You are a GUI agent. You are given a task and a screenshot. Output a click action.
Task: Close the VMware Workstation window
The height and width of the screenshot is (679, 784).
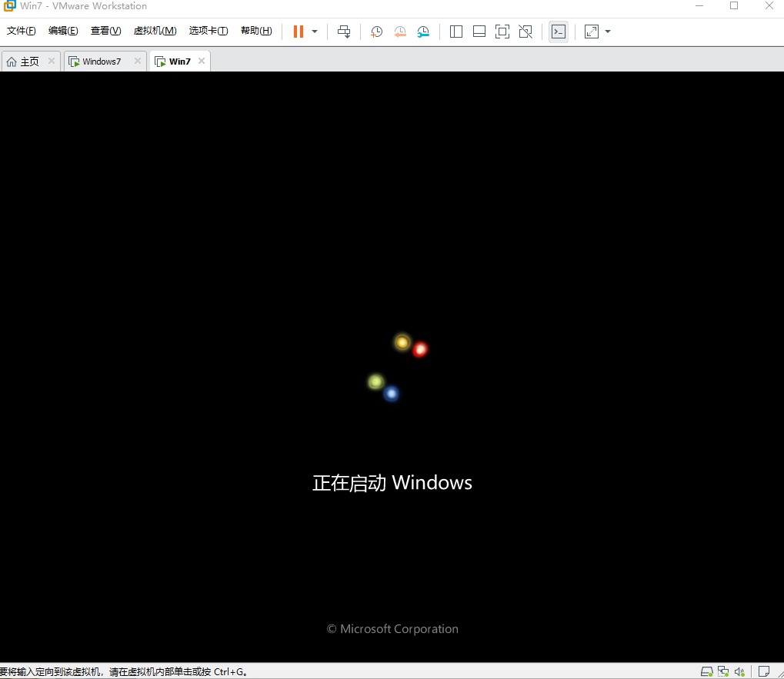pos(769,6)
